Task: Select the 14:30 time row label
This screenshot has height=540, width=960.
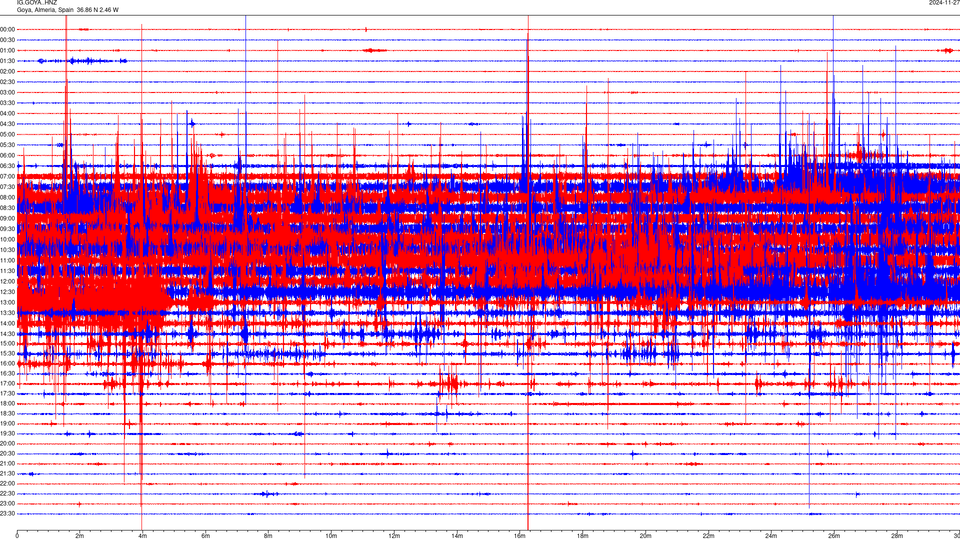Action: click(7, 334)
